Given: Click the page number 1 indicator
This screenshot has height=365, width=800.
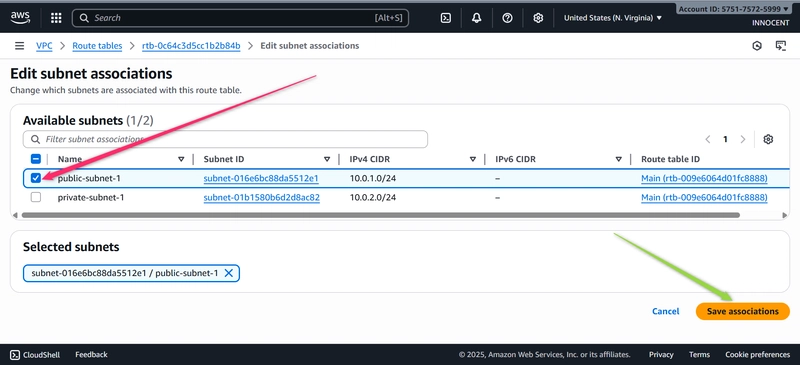Looking at the screenshot, I should [x=725, y=139].
